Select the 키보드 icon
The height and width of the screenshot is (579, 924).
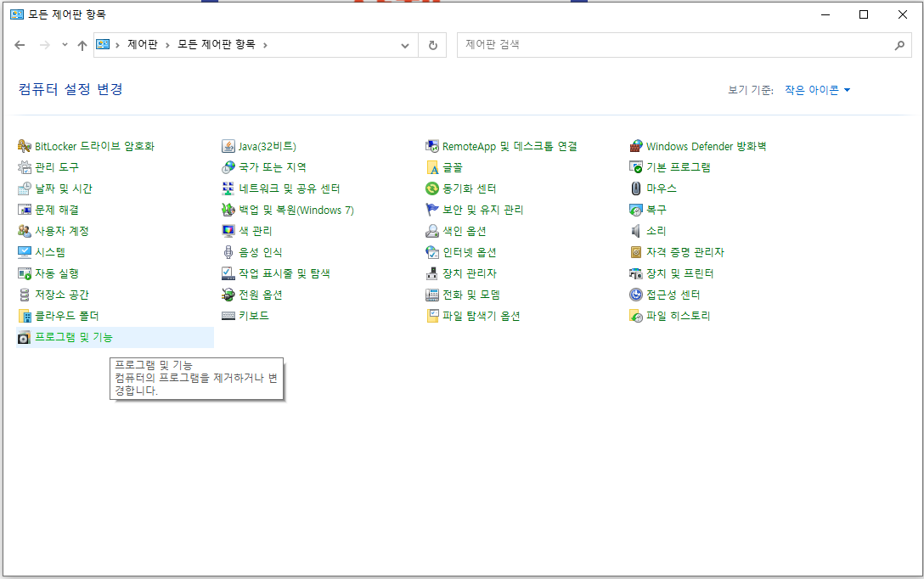(247, 316)
